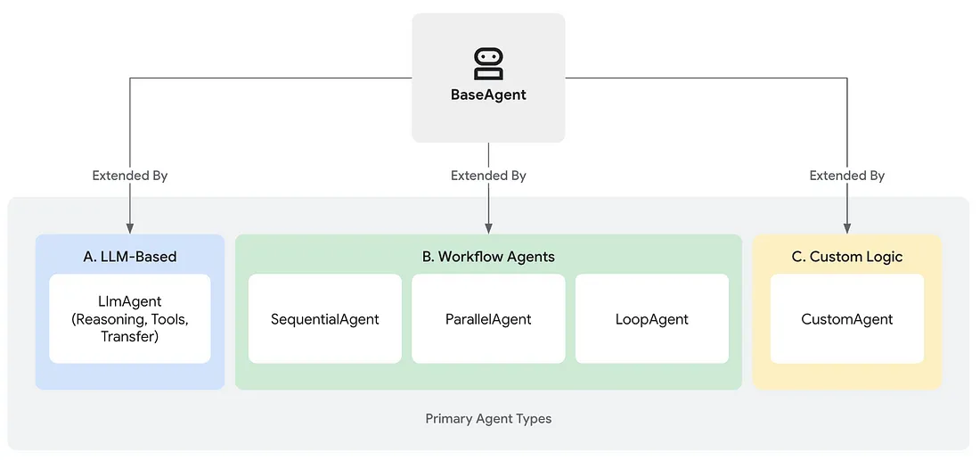Image resolution: width=980 pixels, height=460 pixels.
Task: Click the blue LLM-Based panel background
Action: click(130, 377)
